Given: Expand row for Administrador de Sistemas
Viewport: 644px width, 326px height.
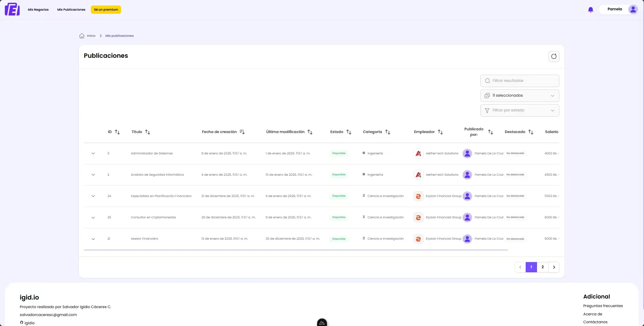Looking at the screenshot, I should 93,153.
